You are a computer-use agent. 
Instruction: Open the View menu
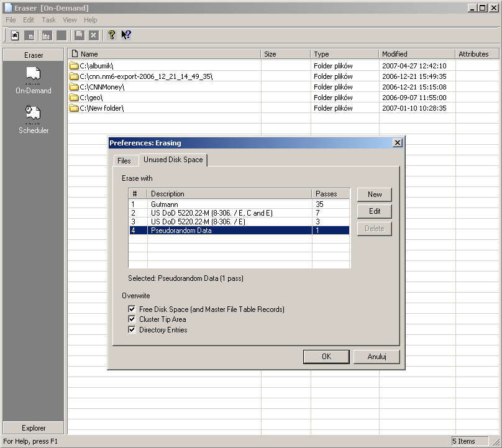tap(69, 19)
